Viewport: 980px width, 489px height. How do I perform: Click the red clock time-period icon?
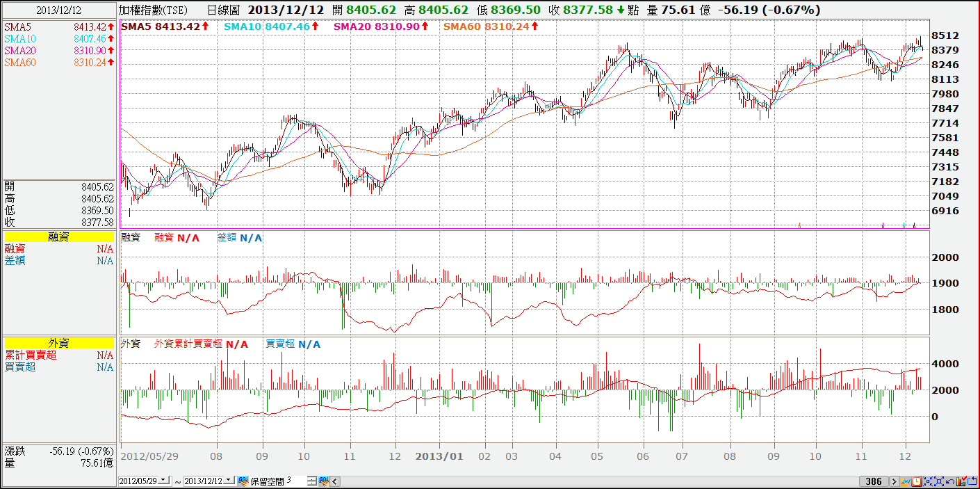(917, 481)
